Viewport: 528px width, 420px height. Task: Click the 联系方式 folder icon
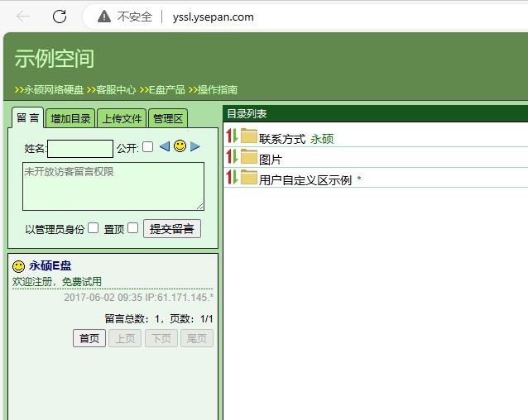point(249,136)
